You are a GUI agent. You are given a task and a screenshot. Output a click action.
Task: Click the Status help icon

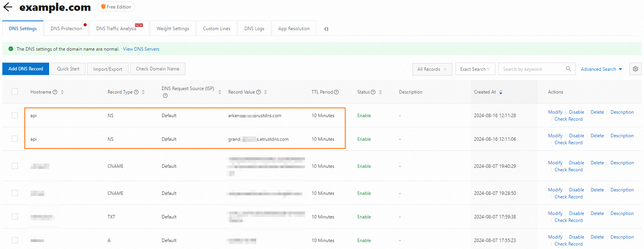click(x=373, y=92)
